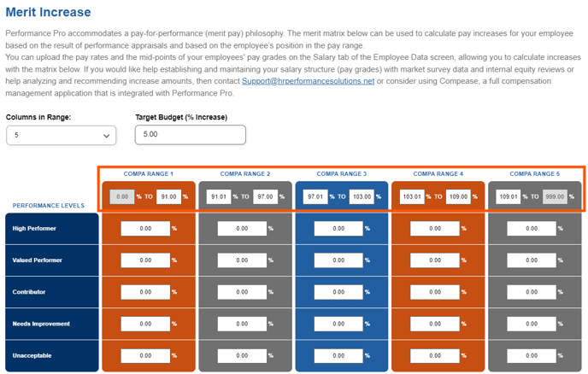This screenshot has height=374, width=588.
Task: Open the Support@hrperformancesolutions.net email link
Action: (x=308, y=81)
